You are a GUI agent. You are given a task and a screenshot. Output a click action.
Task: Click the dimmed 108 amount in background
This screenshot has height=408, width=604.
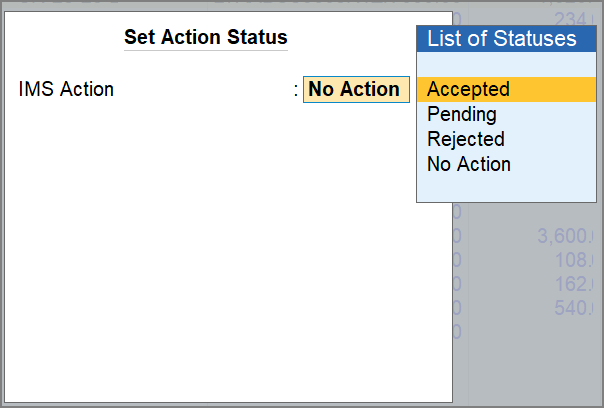[x=574, y=260]
